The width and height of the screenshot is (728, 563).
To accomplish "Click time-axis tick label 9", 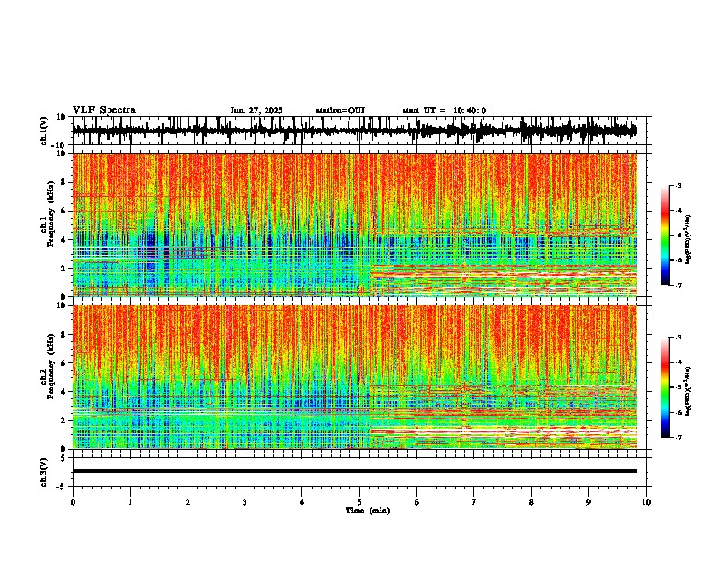I will pyautogui.click(x=588, y=502).
